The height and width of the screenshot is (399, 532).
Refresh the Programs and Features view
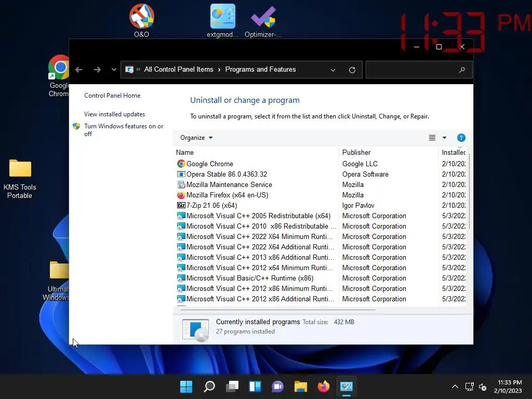(352, 70)
